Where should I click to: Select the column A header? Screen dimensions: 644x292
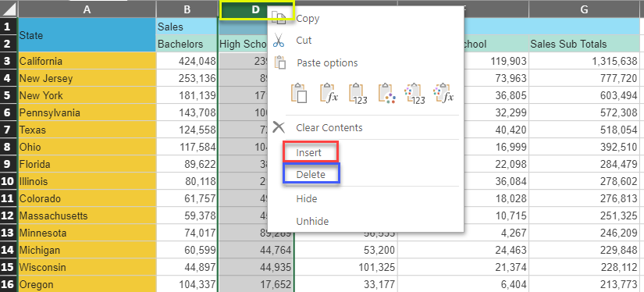point(87,9)
